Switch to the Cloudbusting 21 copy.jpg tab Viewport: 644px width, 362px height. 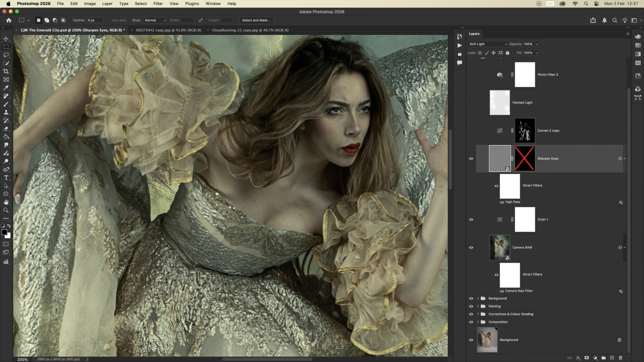tap(250, 30)
